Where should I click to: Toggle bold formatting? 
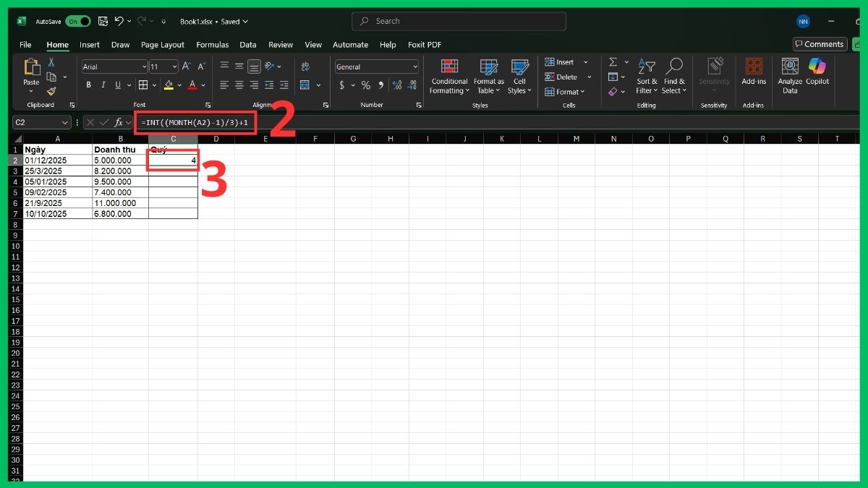coord(88,85)
